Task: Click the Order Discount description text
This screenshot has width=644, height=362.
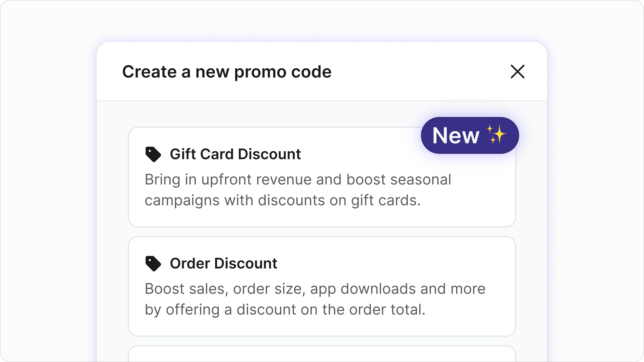Action: point(315,299)
